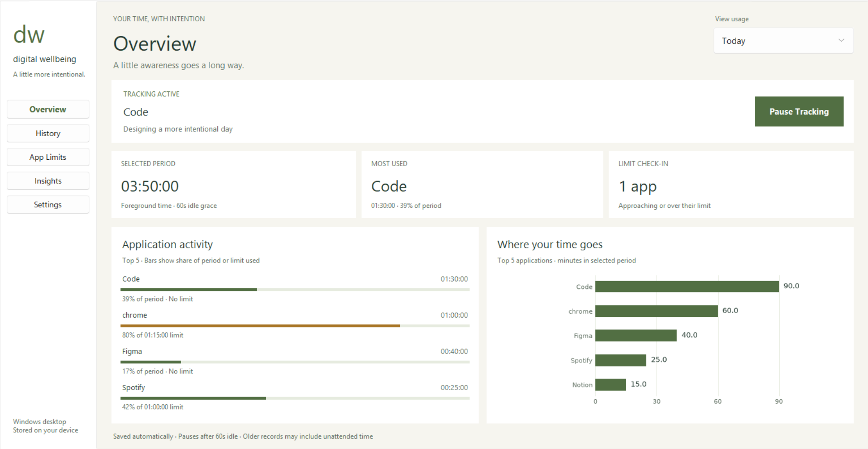Image resolution: width=868 pixels, height=449 pixels.
Task: Click '39% of period · No limit' text
Action: click(x=158, y=299)
